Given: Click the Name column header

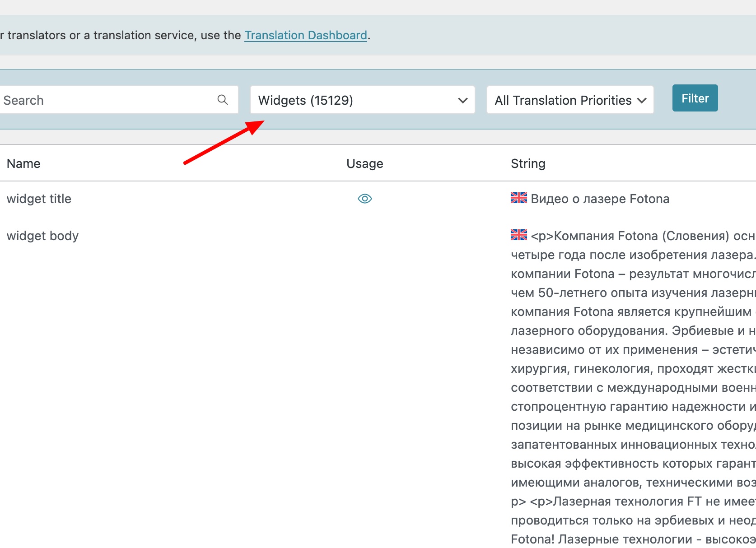Looking at the screenshot, I should tap(23, 163).
